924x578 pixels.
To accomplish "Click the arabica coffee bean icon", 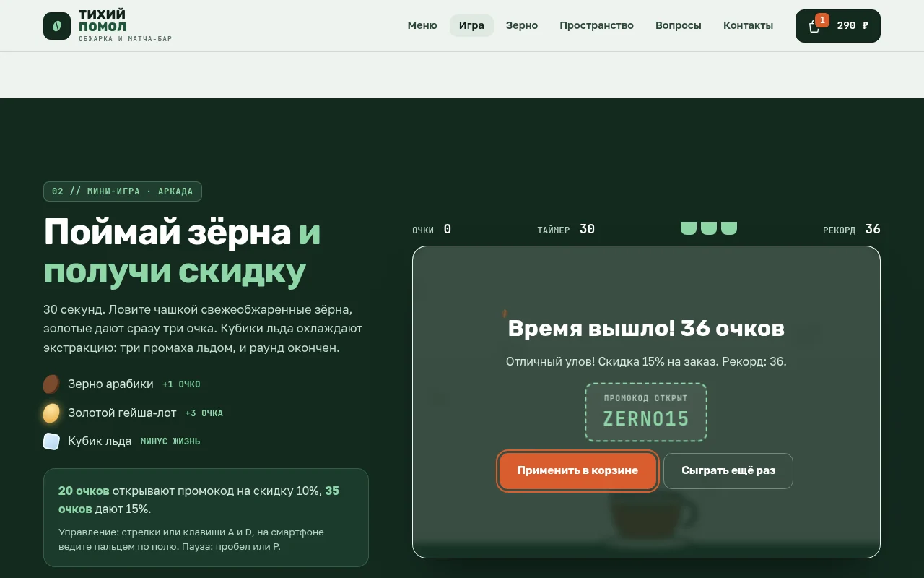I will pyautogui.click(x=51, y=384).
